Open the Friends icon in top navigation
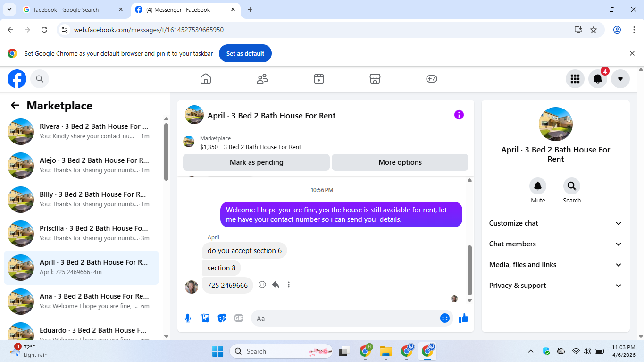The height and width of the screenshot is (362, 644). [x=262, y=79]
